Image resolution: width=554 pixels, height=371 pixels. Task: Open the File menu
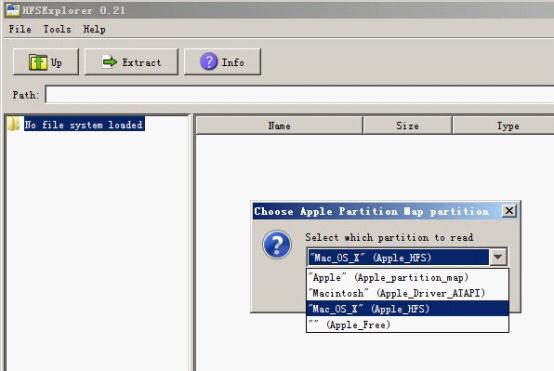point(20,29)
